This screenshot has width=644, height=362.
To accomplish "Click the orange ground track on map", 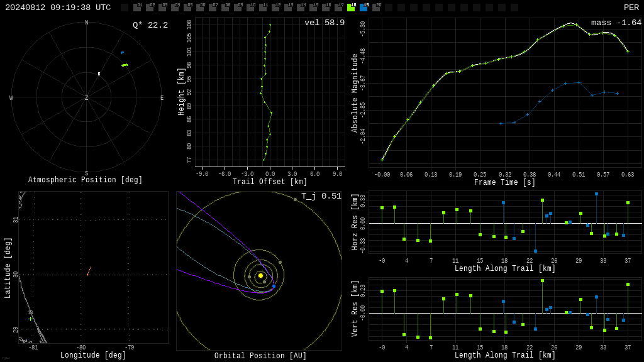I will [89, 271].
